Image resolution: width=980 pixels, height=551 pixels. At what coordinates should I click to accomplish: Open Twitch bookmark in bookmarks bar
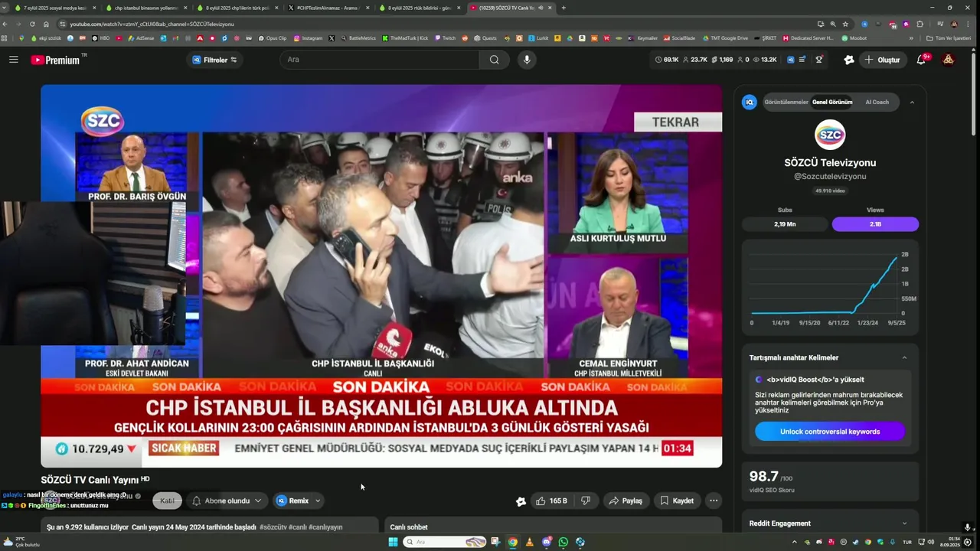(x=445, y=37)
